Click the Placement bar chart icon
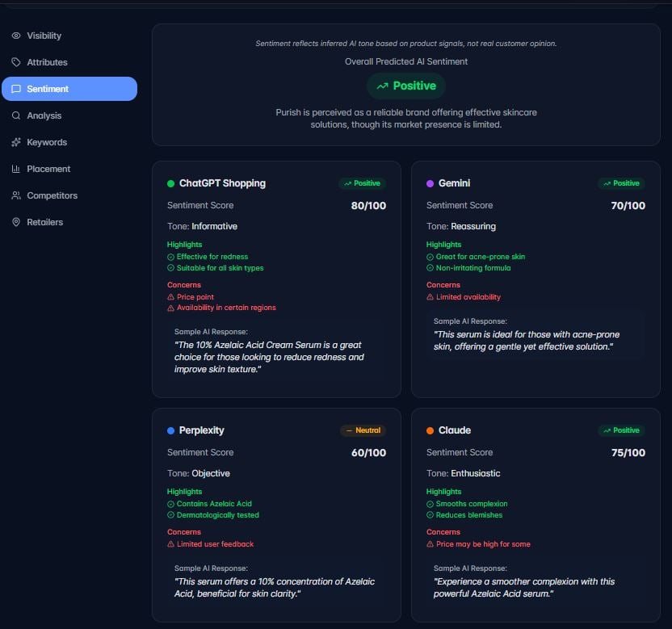This screenshot has height=629, width=672. tap(16, 169)
